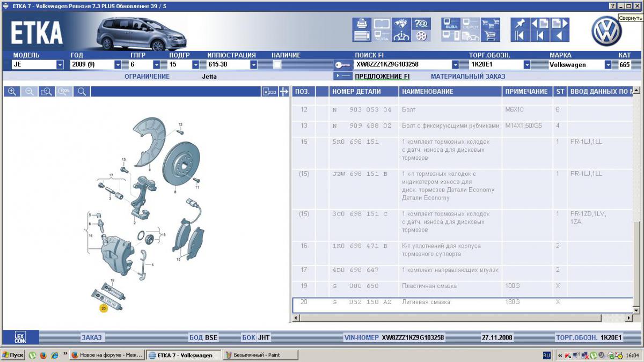Click the ST column header

[x=560, y=92]
